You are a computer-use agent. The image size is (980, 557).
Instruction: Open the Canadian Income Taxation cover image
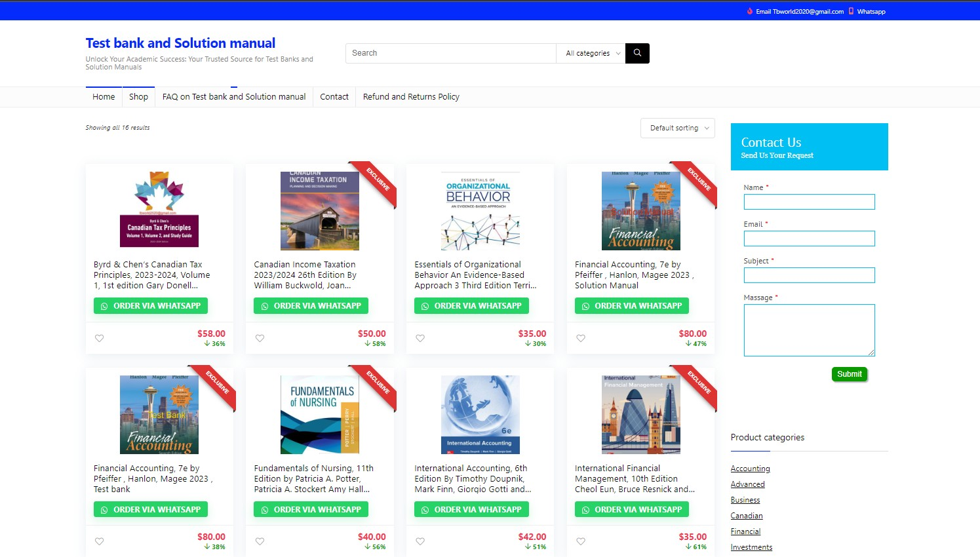point(320,211)
